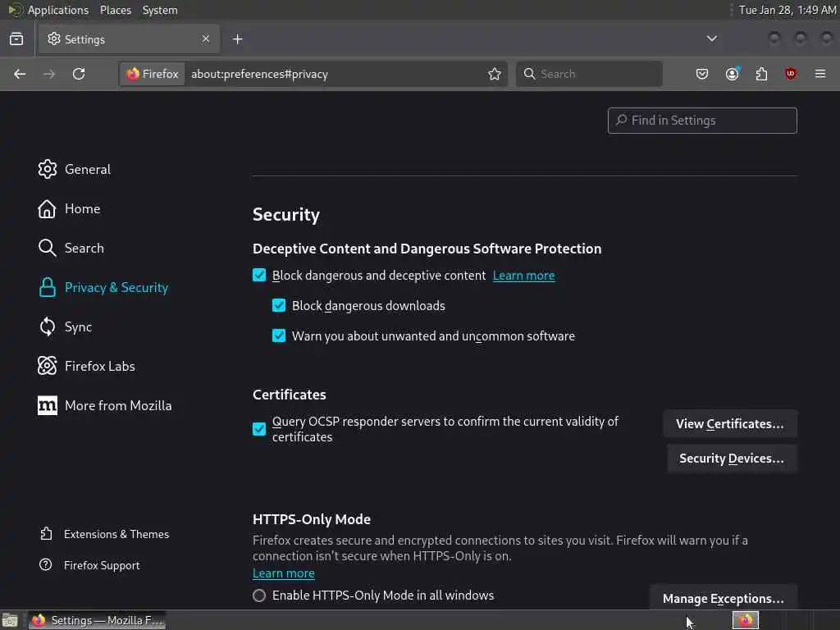The height and width of the screenshot is (630, 840).
Task: Open the Security Devices dialog
Action: tap(732, 459)
